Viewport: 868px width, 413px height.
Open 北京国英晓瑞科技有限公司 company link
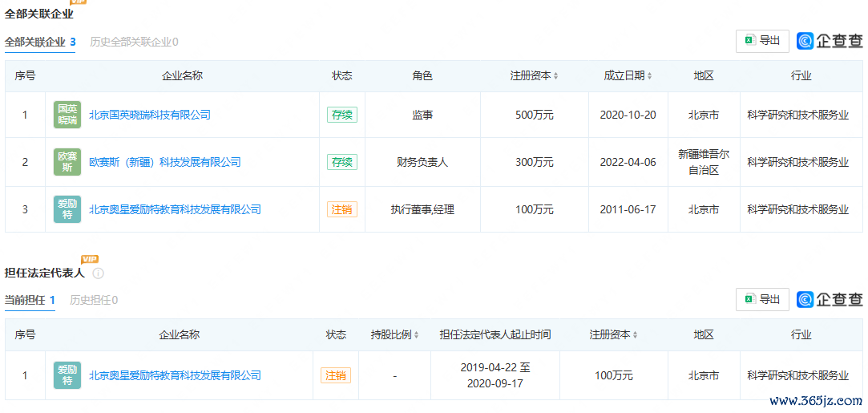tap(150, 115)
